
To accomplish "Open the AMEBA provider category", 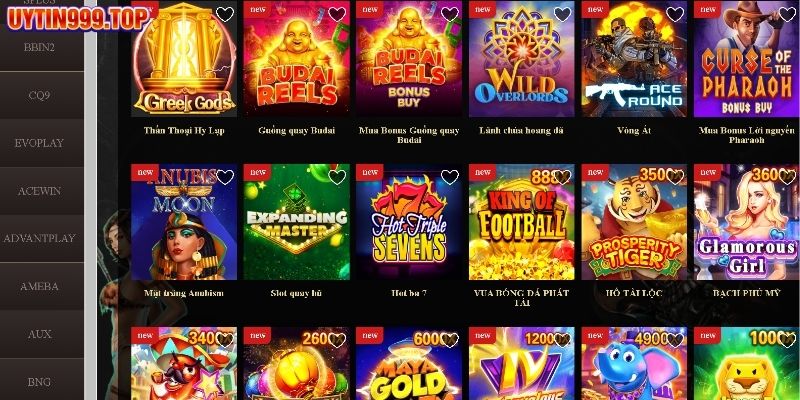I will [x=40, y=286].
